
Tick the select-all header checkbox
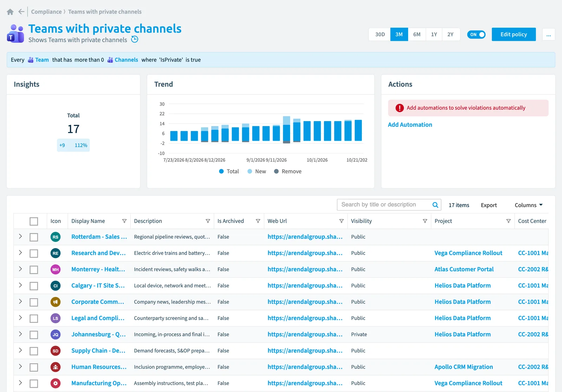coord(34,221)
